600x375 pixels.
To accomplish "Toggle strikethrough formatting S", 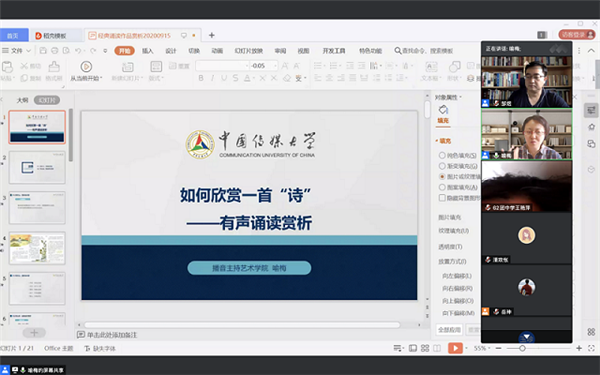I will coord(235,78).
